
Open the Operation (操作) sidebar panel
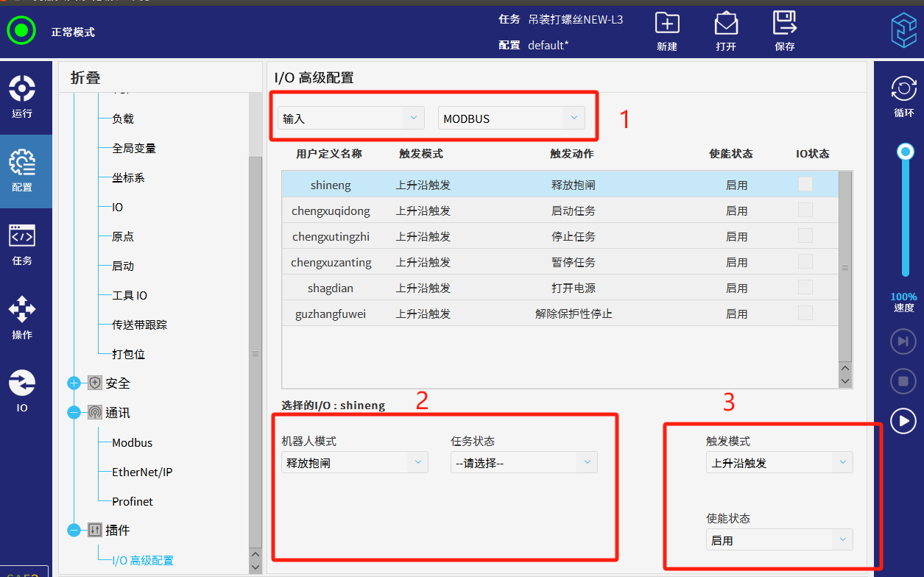[22, 318]
